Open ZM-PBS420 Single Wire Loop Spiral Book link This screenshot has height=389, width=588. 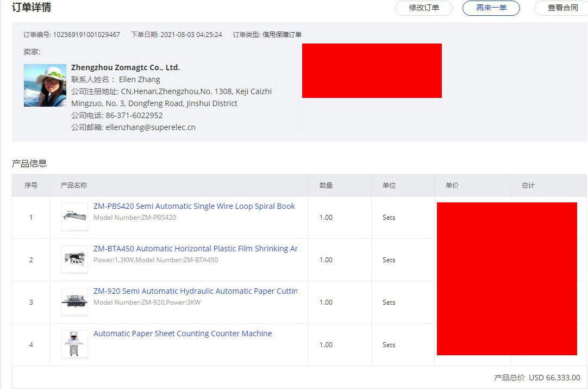point(194,206)
